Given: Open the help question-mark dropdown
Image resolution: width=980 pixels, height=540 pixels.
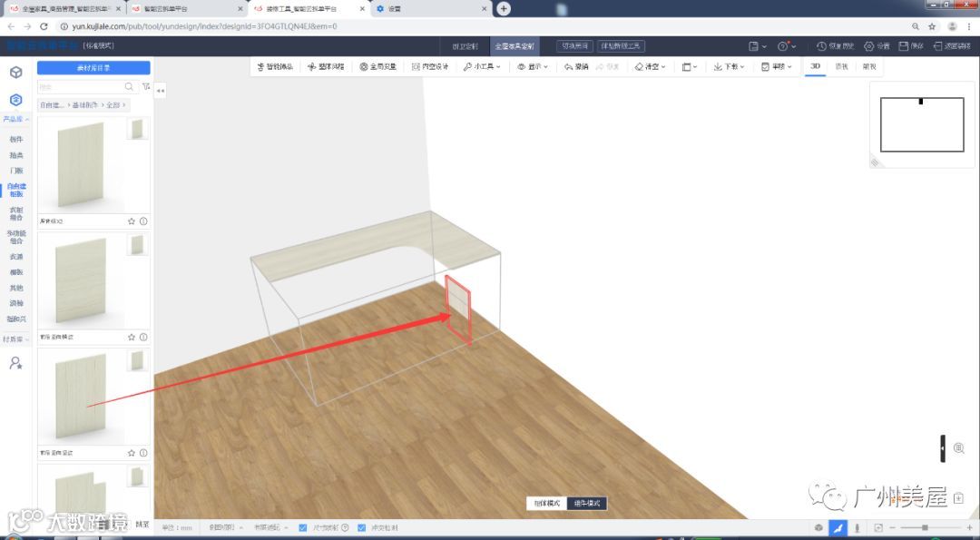Looking at the screenshot, I should [787, 46].
